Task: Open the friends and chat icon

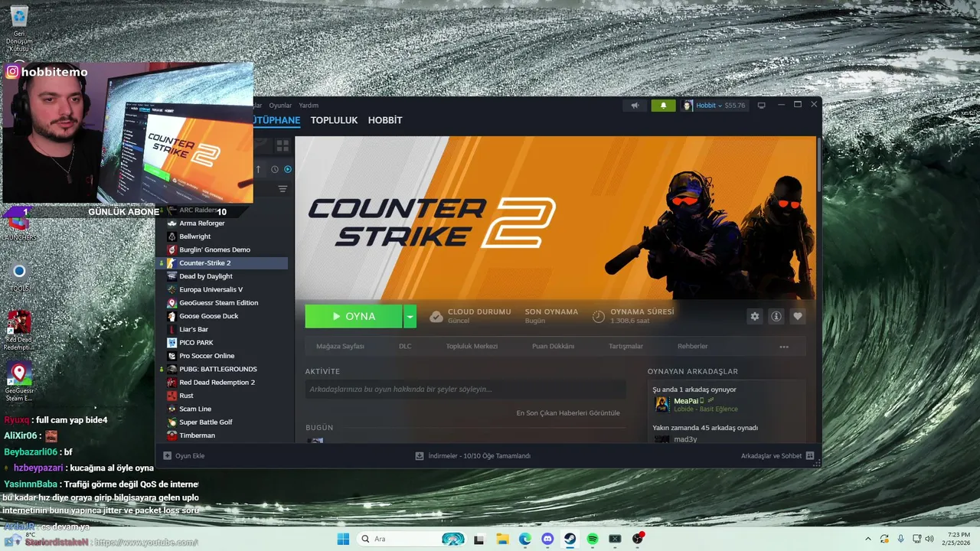Action: tap(810, 455)
